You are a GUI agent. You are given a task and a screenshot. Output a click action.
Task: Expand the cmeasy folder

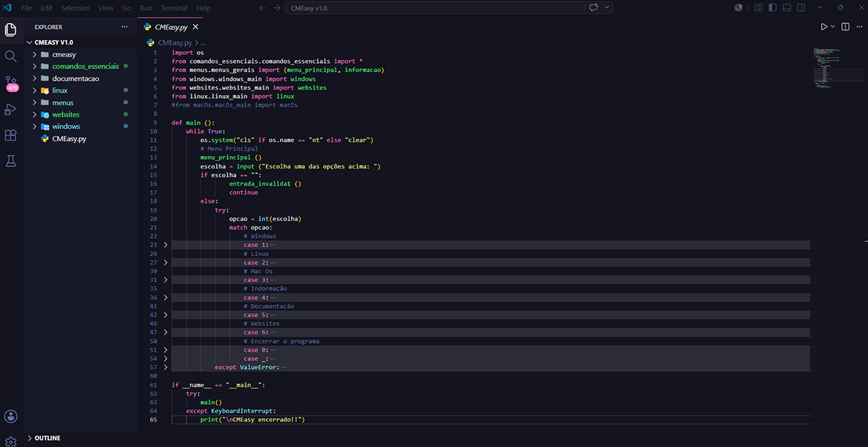[34, 54]
